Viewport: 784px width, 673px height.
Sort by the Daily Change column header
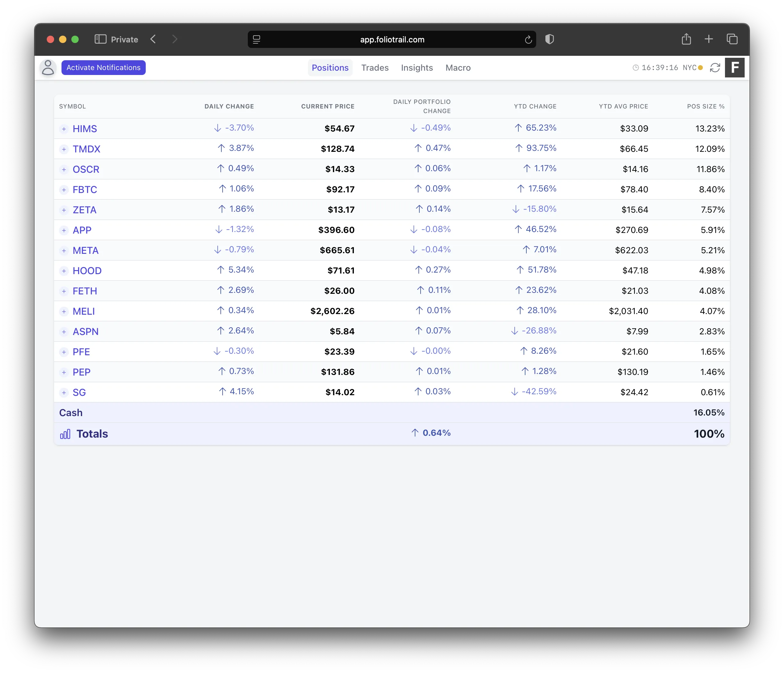229,107
